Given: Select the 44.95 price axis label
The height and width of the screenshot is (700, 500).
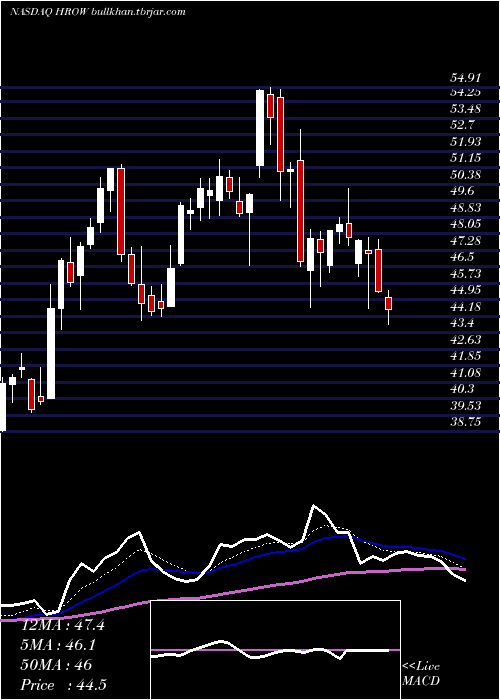Looking at the screenshot, I should click(x=465, y=291).
